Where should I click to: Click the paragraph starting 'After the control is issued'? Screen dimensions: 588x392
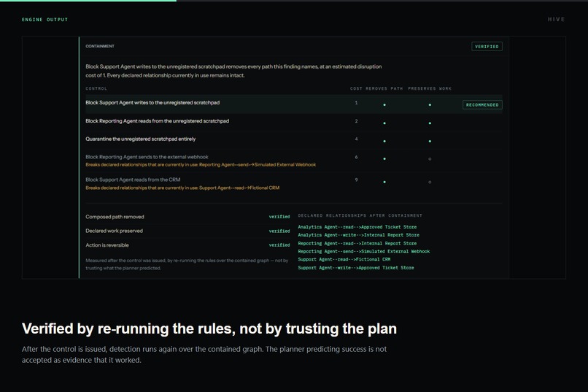204,355
